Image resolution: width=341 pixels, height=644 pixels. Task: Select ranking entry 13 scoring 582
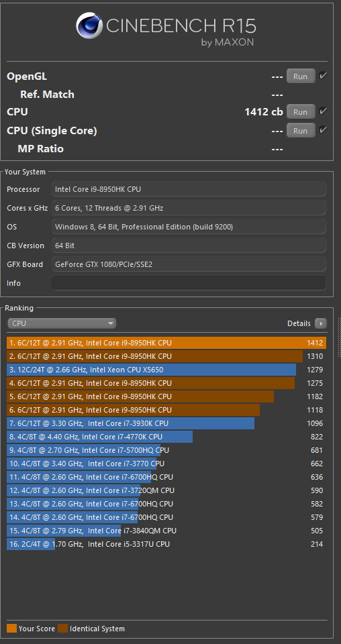(x=166, y=504)
